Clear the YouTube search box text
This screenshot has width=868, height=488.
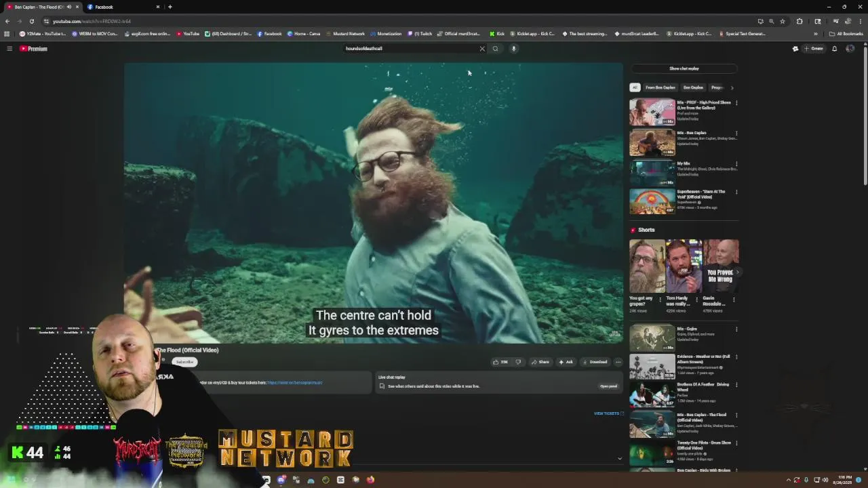tap(482, 49)
